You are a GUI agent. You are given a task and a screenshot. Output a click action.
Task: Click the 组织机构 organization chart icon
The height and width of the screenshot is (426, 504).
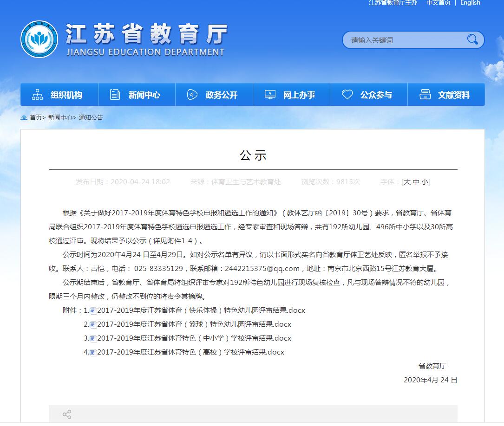point(37,94)
